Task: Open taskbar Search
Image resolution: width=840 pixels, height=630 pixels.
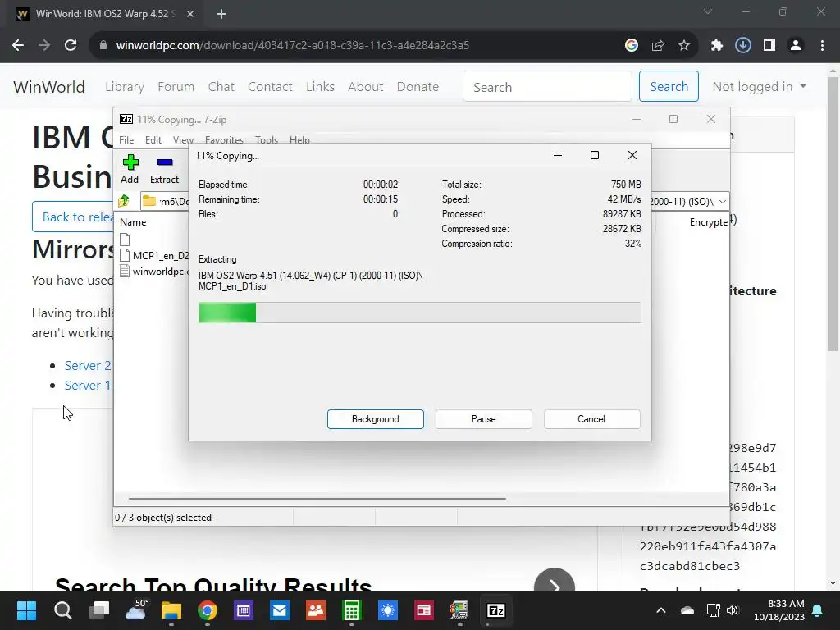Action: [62, 610]
